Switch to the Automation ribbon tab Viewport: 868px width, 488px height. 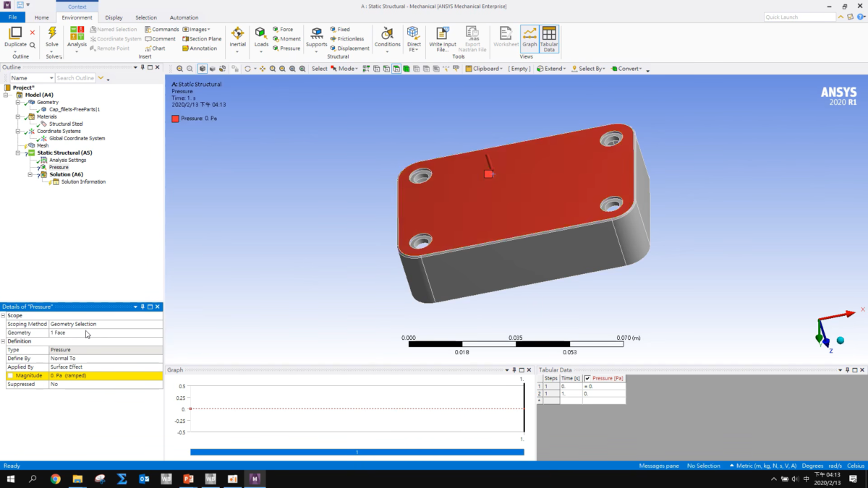click(184, 17)
